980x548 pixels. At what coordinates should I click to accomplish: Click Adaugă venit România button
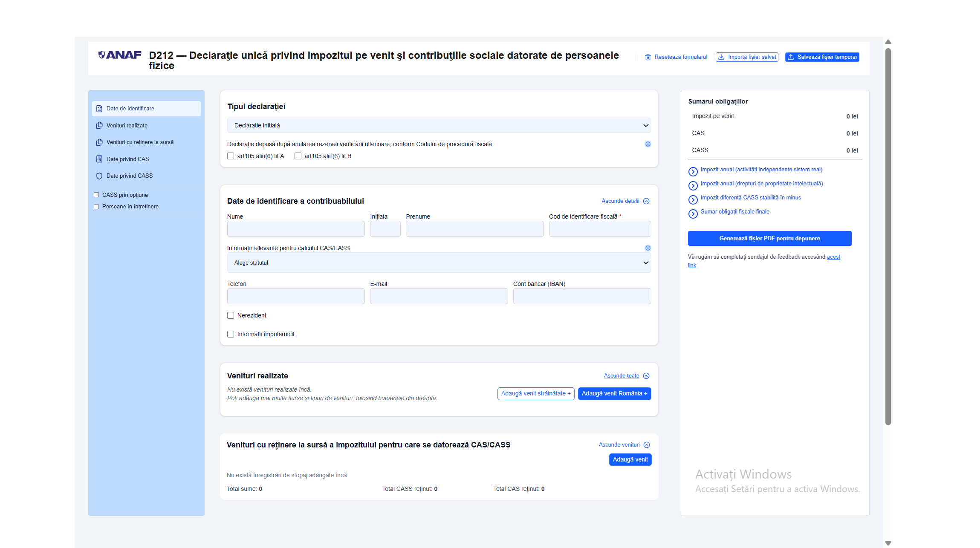coord(614,393)
